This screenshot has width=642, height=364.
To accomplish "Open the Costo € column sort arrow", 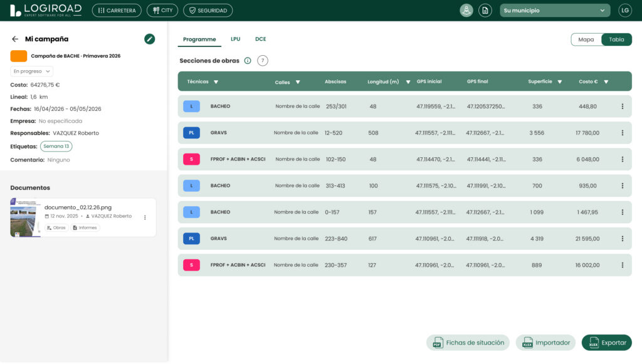I will coord(606,82).
